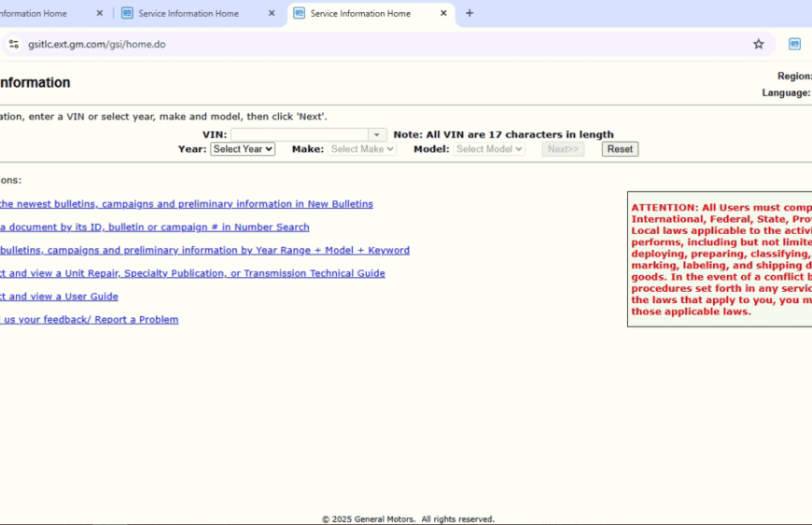Screen dimensions: 812x525
Task: Expand the VIN dropdown arrow
Action: 377,135
